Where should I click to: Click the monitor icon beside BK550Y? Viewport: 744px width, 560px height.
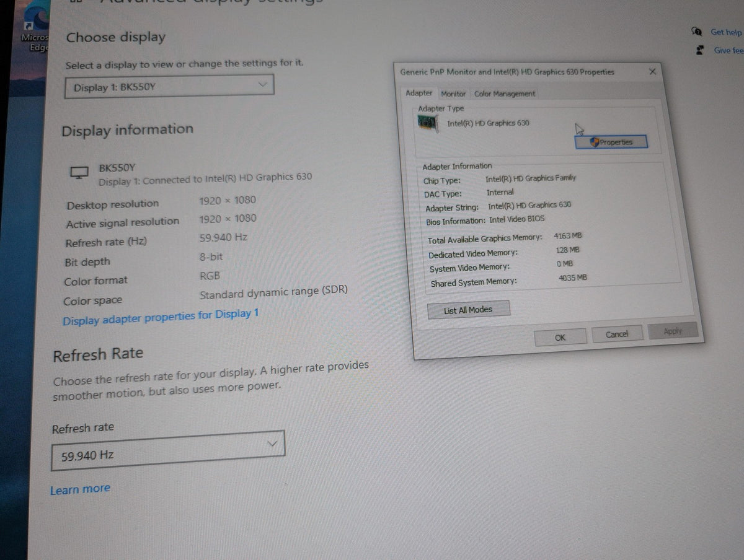79,173
